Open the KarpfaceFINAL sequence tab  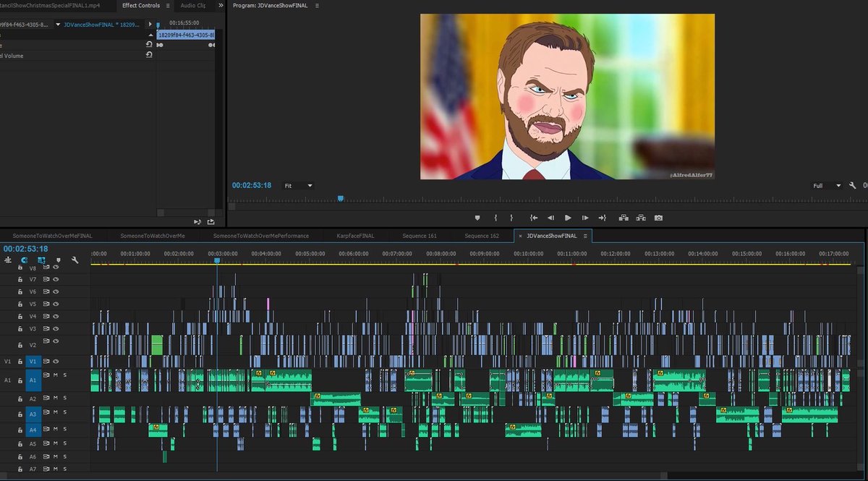coord(356,236)
